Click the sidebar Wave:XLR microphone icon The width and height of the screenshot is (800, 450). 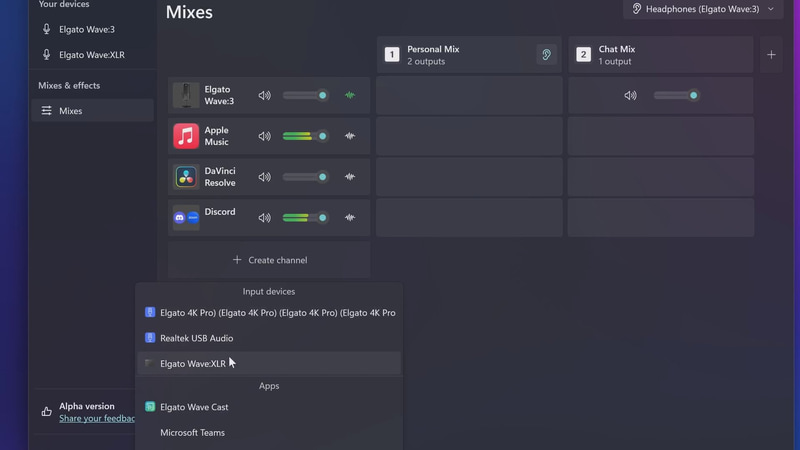click(46, 54)
